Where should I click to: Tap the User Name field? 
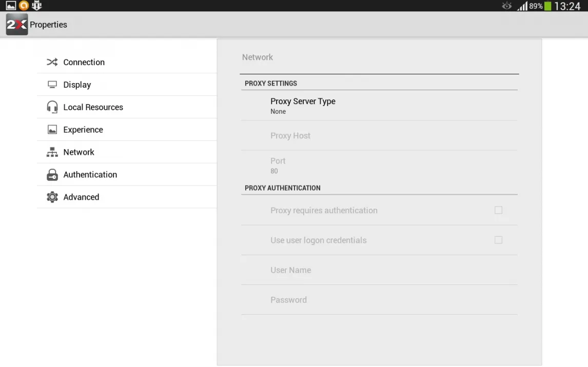(x=379, y=270)
